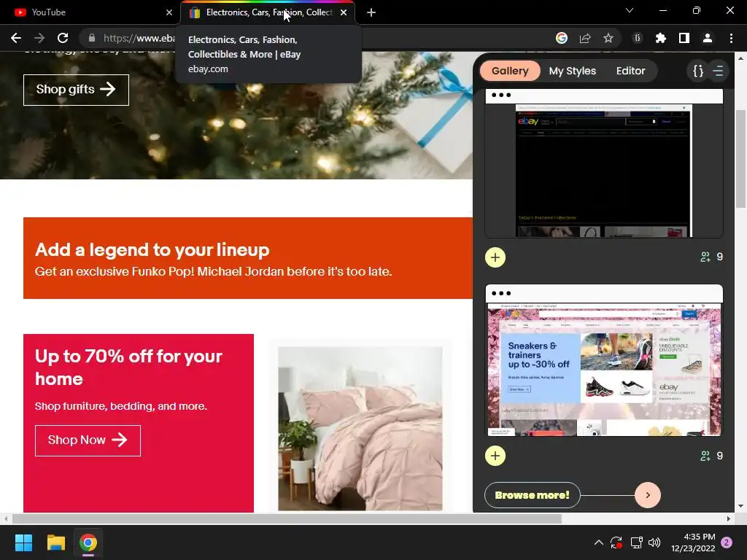Open notification center badge showing 2
Screen dimensions: 747x560
(727, 542)
